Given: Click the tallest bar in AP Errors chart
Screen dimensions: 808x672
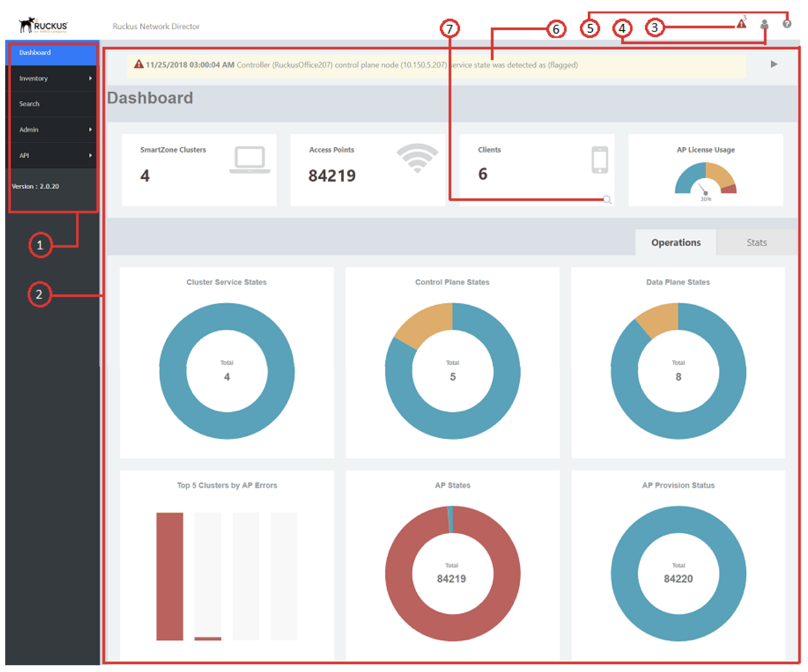Looking at the screenshot, I should click(x=169, y=575).
